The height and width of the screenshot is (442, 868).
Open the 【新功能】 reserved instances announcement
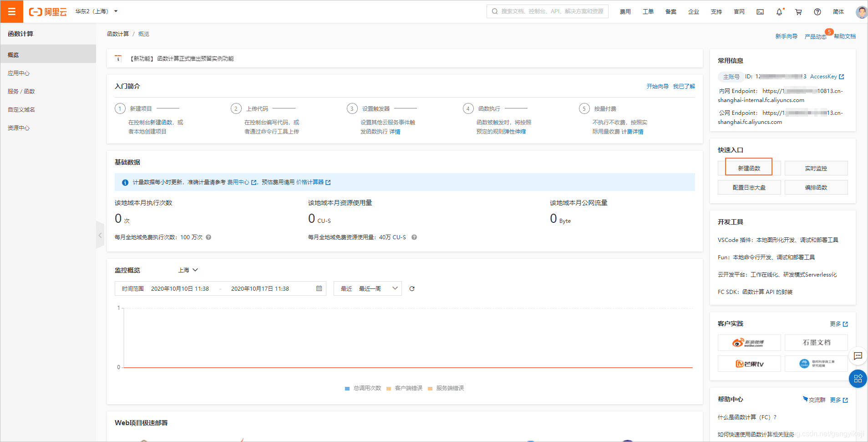pyautogui.click(x=182, y=58)
